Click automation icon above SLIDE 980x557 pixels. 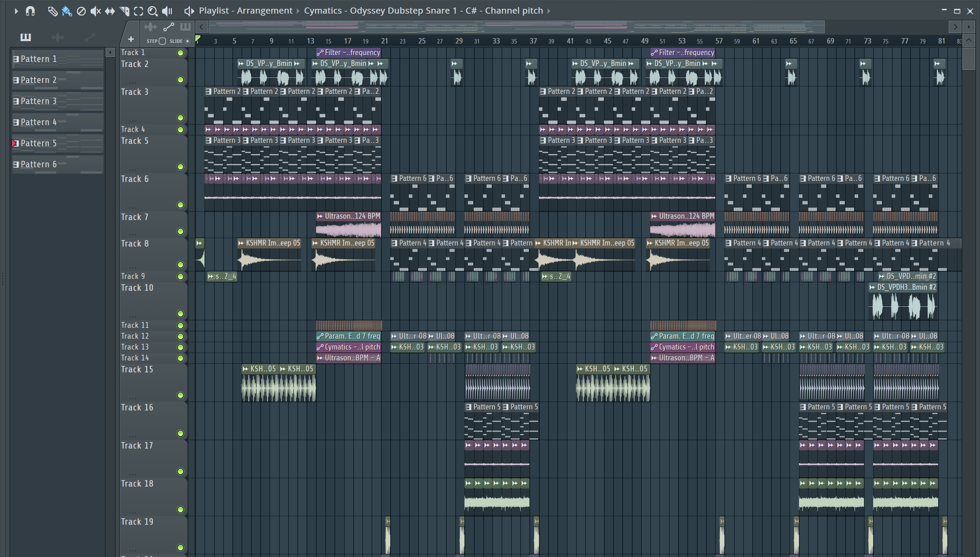point(168,27)
